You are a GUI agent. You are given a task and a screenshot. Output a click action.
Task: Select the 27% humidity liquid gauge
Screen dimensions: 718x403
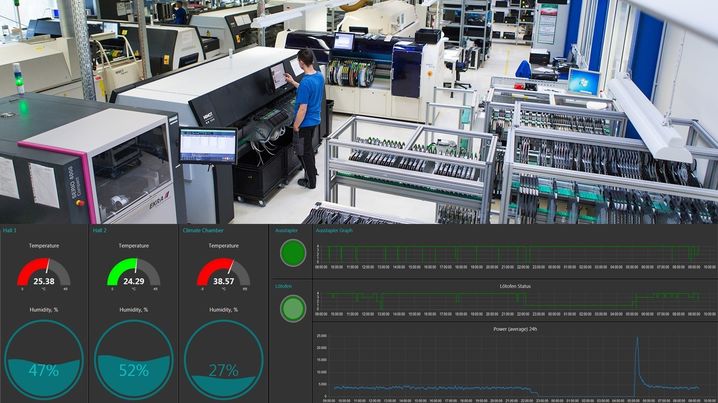point(223,359)
